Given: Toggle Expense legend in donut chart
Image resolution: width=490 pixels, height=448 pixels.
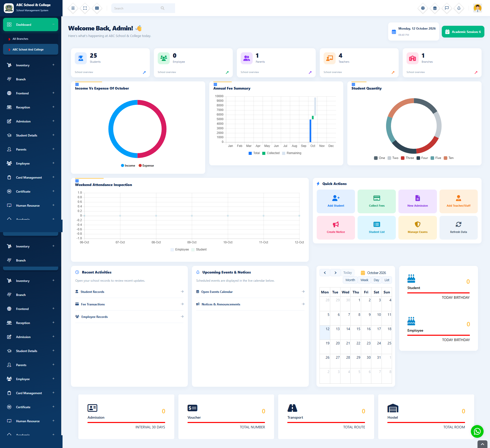Looking at the screenshot, I should click(x=146, y=166).
